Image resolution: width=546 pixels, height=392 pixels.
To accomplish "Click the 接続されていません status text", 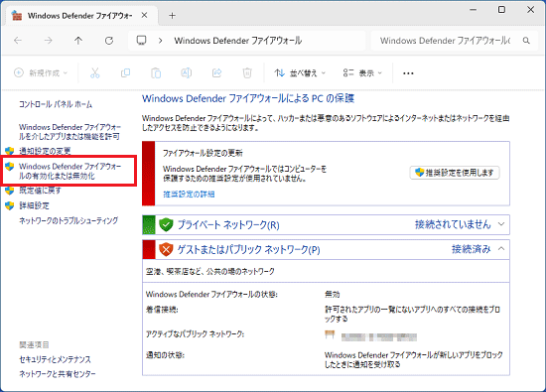I will pos(453,224).
